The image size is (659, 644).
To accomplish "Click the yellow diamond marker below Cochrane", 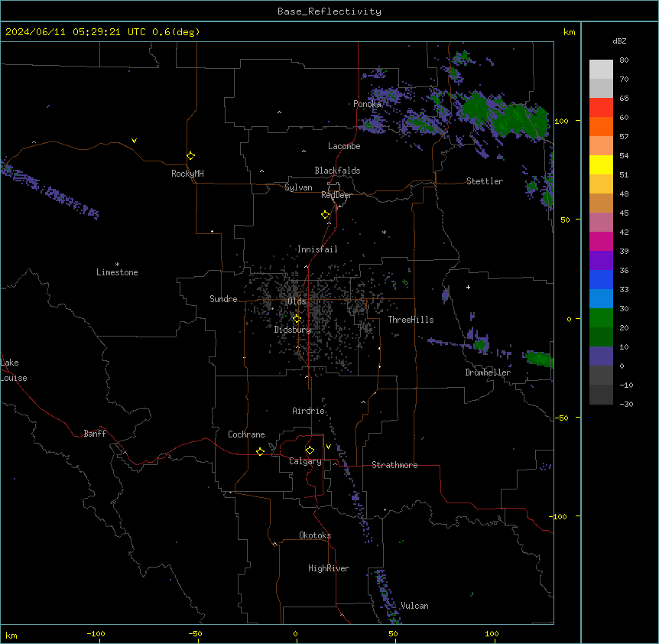I will 260,451.
